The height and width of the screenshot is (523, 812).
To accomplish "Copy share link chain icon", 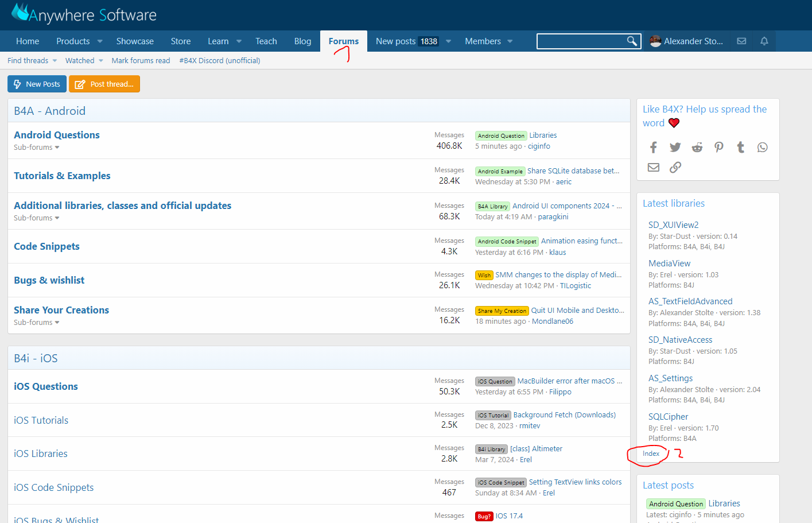I will click(675, 167).
